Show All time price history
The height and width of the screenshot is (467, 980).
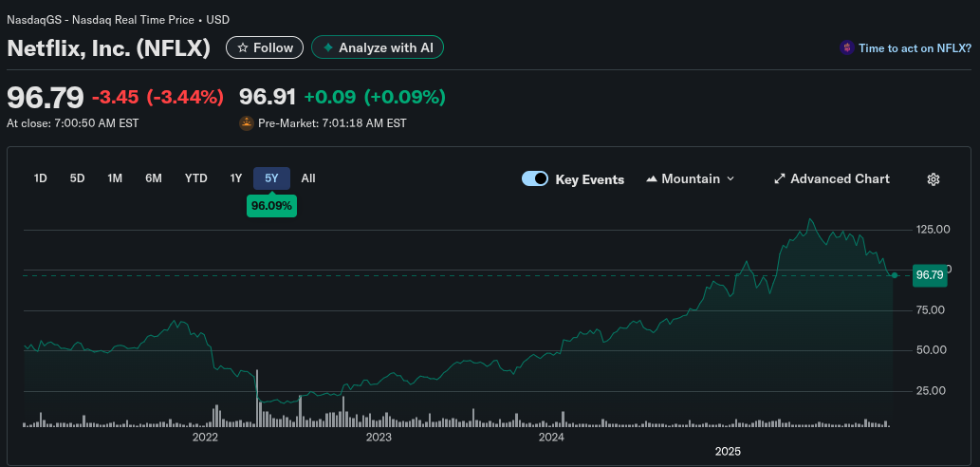[308, 178]
